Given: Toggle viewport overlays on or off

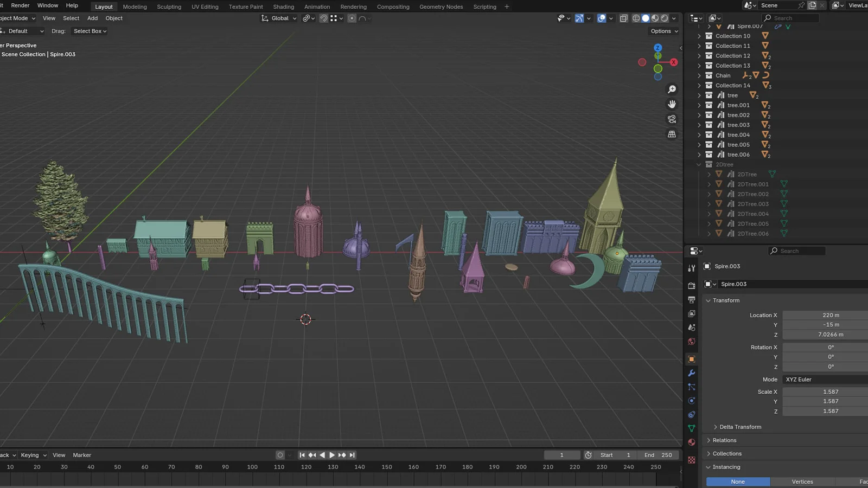Looking at the screenshot, I should click(601, 18).
